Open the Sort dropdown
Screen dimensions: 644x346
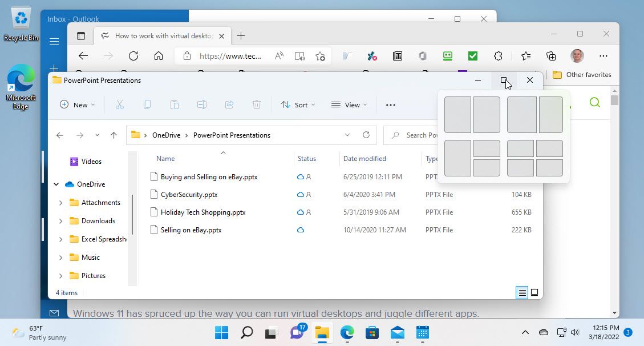[298, 104]
